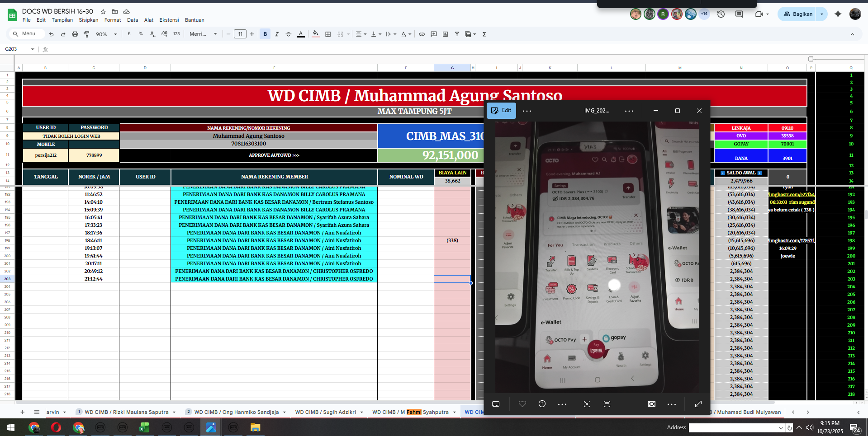Viewport: 868px width, 436px height.
Task: Switch to WD CIMB / Ong Hanmiko Sandjaja tab
Action: click(236, 412)
